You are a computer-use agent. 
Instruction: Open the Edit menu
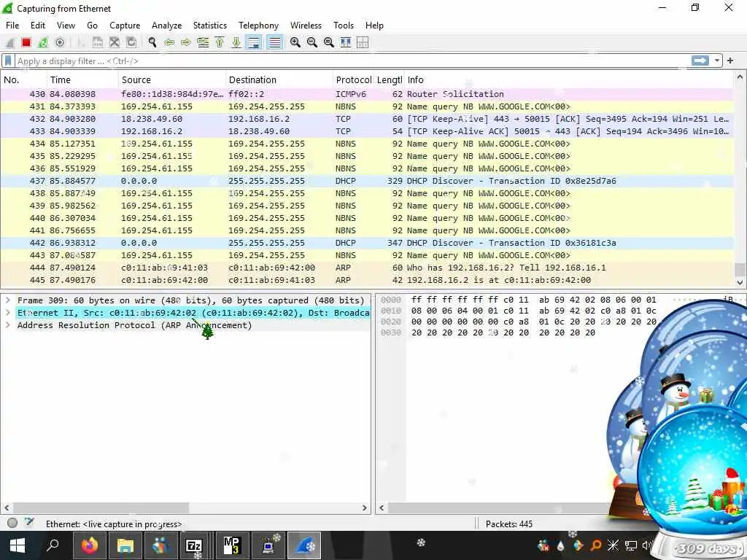click(x=38, y=26)
